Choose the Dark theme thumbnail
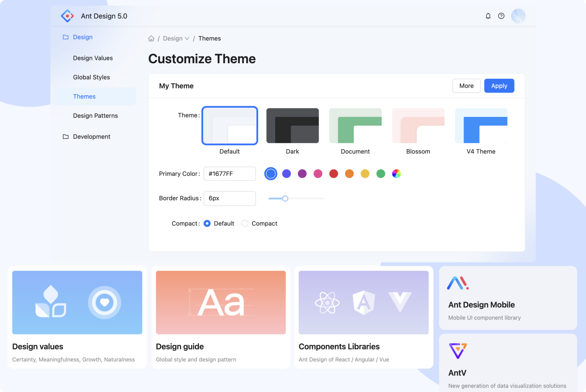Image resolution: width=586 pixels, height=392 pixels. 292,126
